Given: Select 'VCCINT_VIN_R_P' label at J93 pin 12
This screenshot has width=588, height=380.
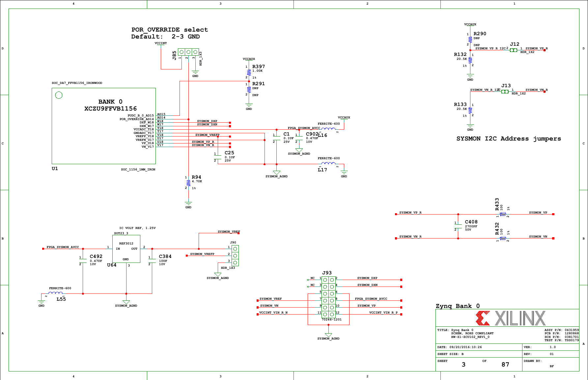Looking at the screenshot, I should click(383, 313).
